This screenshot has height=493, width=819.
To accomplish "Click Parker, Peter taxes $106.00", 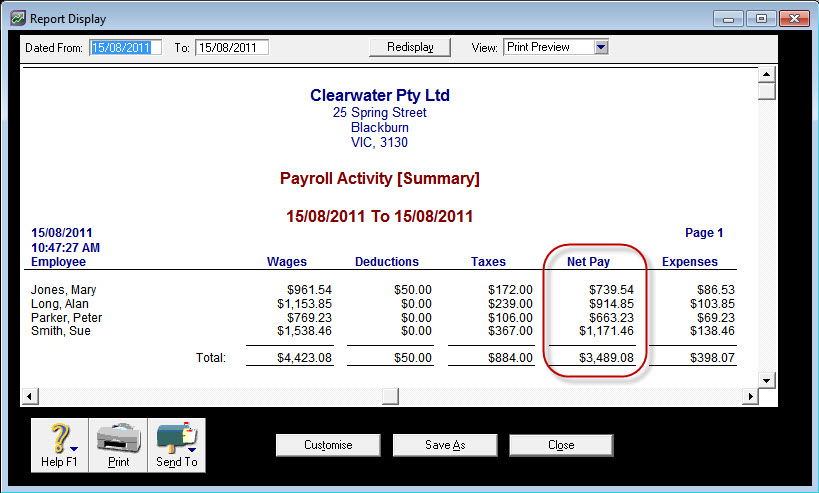I will [x=510, y=318].
